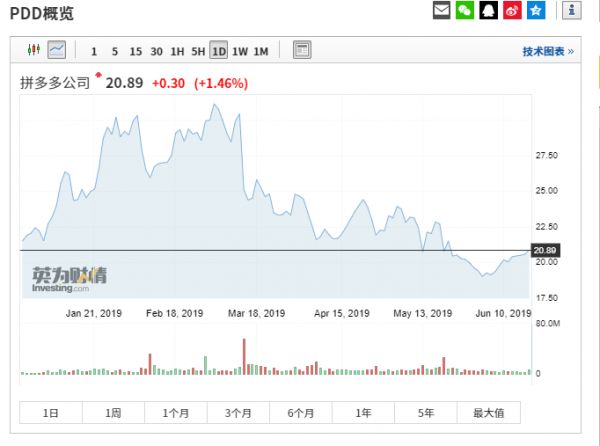Select the area line chart icon
This screenshot has width=600, height=446.
tap(56, 50)
